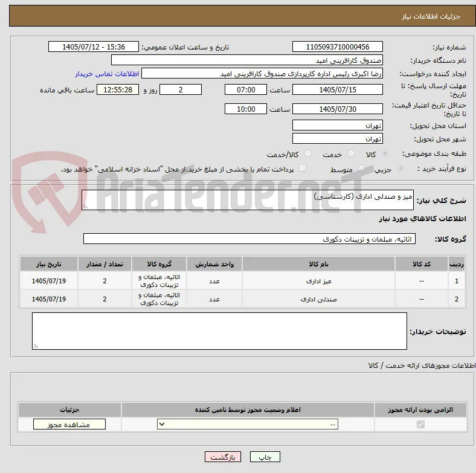Click the response deadline date 1405/07/15
The image size is (476, 473).
337,89
